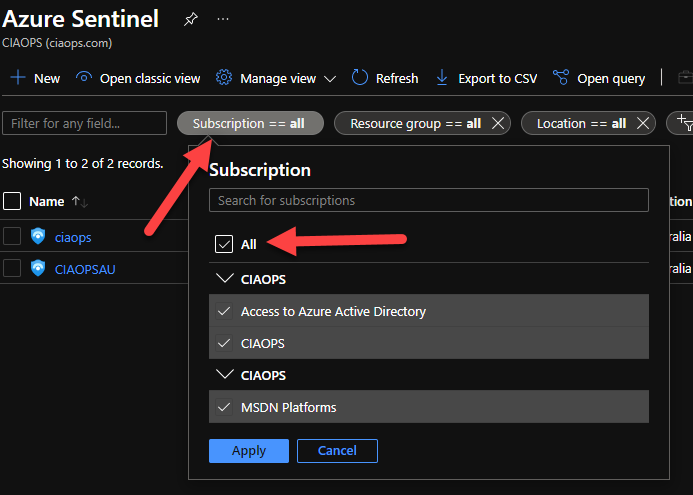Image resolution: width=693 pixels, height=495 pixels.
Task: Collapse the CIAOPS group above Access to Azure Active Directory
Action: pyautogui.click(x=224, y=279)
